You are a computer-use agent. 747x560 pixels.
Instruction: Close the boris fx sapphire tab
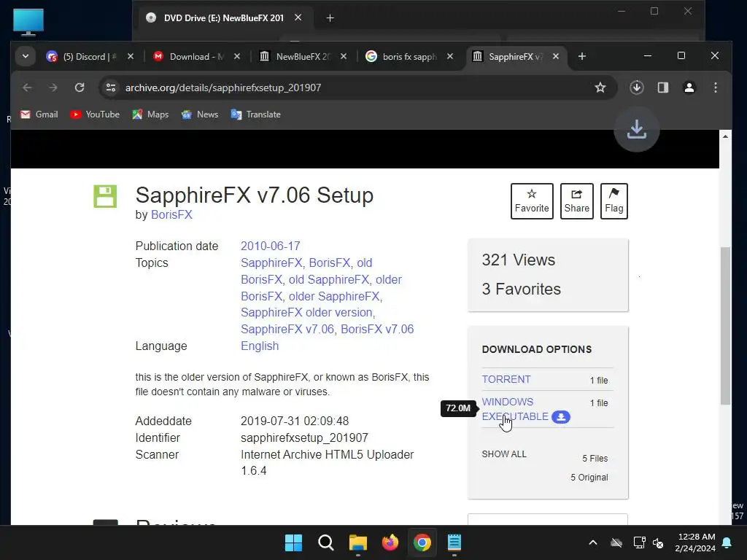[450, 56]
